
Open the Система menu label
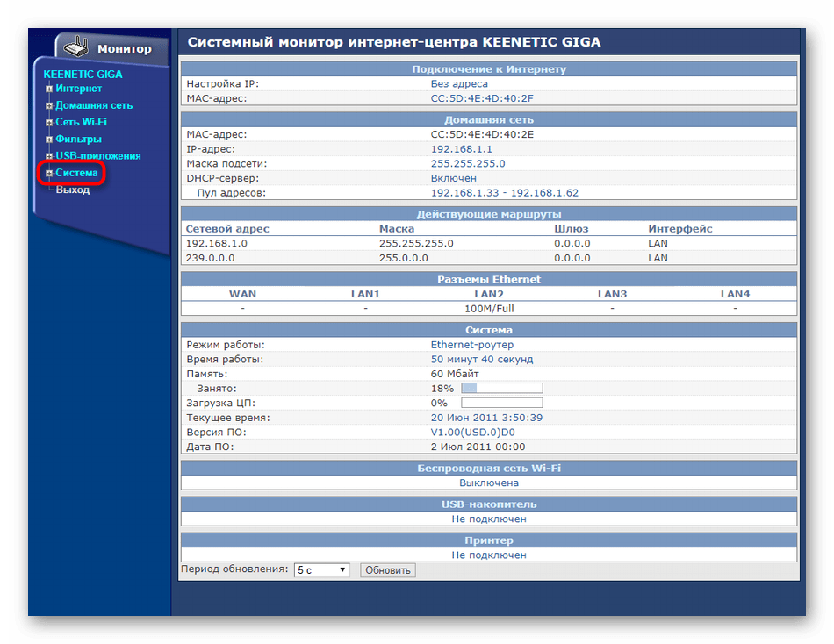click(76, 173)
